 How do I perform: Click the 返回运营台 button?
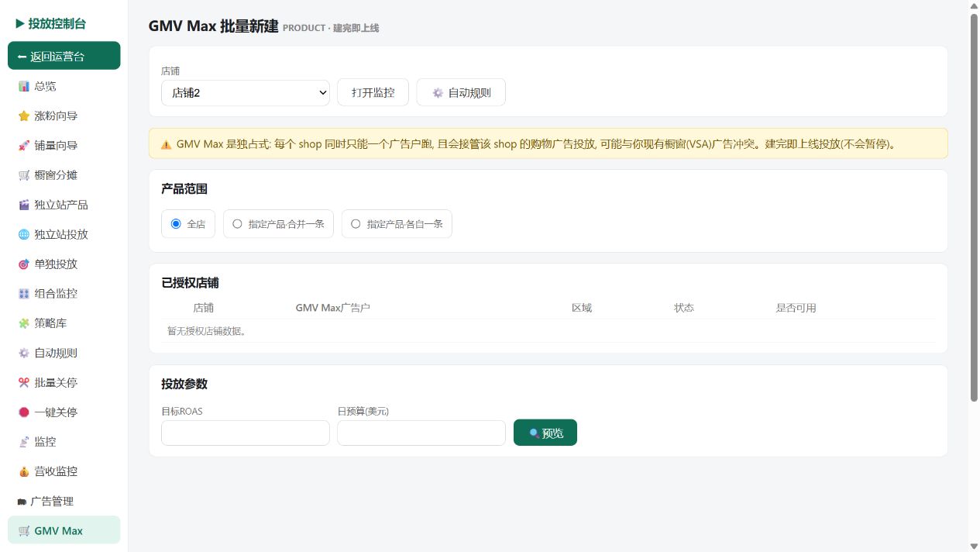[x=64, y=56]
